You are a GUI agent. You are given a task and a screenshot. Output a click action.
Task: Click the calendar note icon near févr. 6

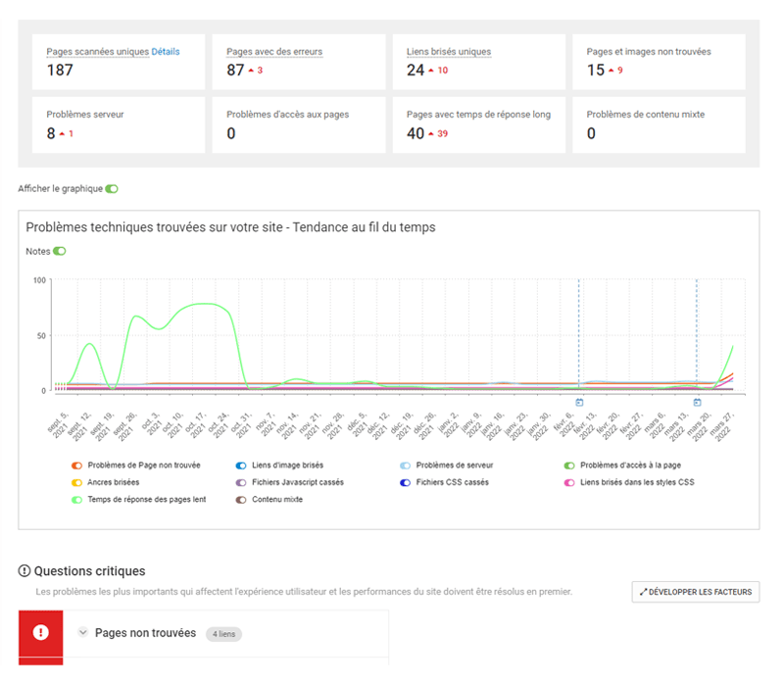point(579,402)
